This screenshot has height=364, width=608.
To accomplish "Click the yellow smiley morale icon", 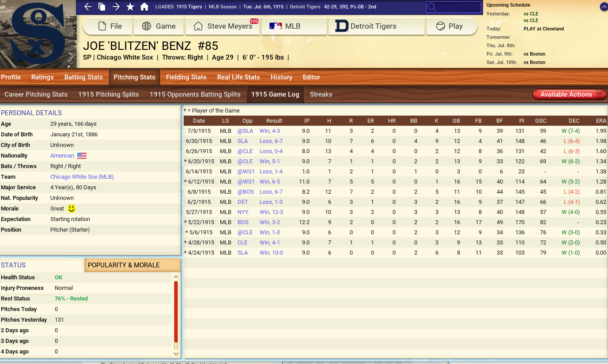I will pos(72,208).
